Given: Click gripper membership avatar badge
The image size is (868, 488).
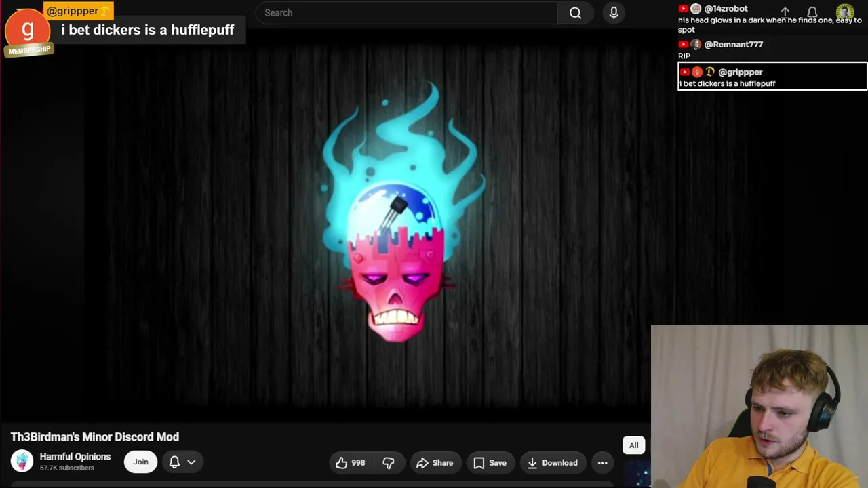Looking at the screenshot, I should click(x=28, y=32).
